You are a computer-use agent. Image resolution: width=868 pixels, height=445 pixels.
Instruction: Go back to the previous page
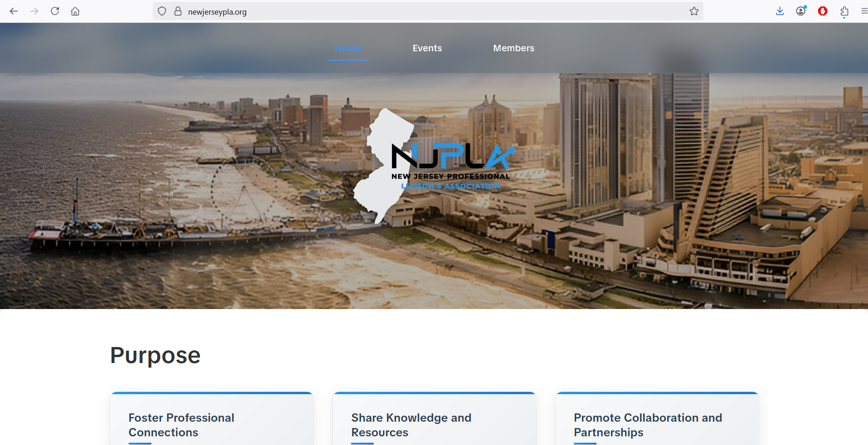click(x=14, y=11)
